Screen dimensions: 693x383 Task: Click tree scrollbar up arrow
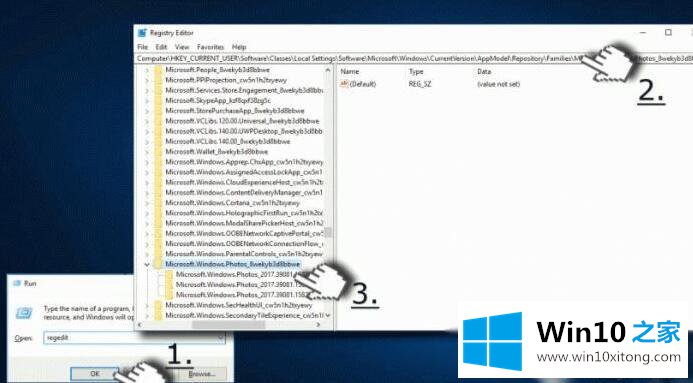pos(328,70)
